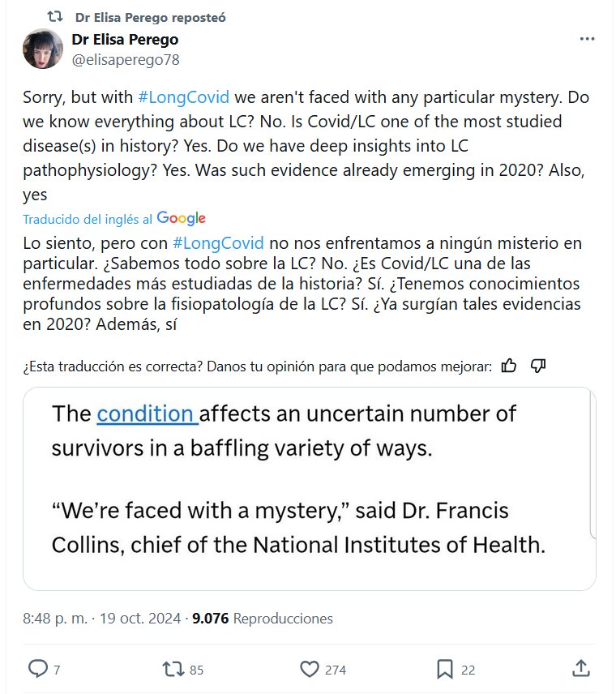Give thumbs down to the translation

[538, 366]
